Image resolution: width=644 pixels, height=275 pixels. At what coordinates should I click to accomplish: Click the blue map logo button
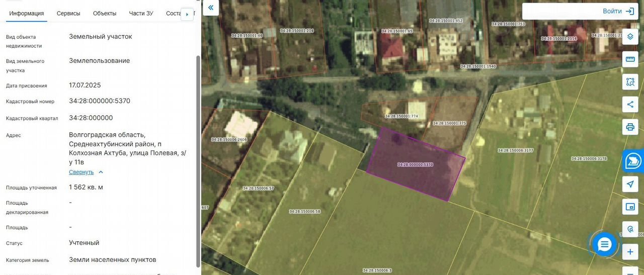click(633, 161)
